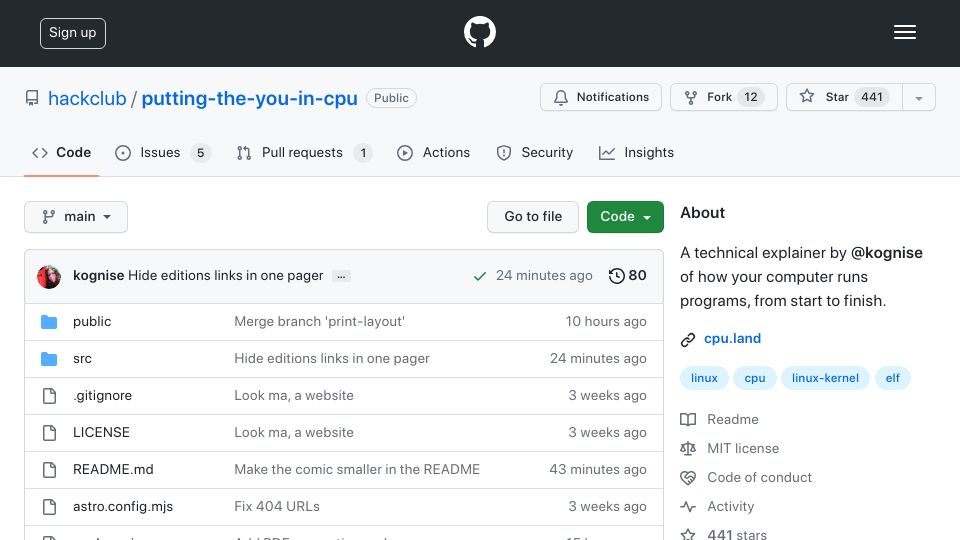960x540 pixels.
Task: Open the LICENSE file
Action: point(101,432)
